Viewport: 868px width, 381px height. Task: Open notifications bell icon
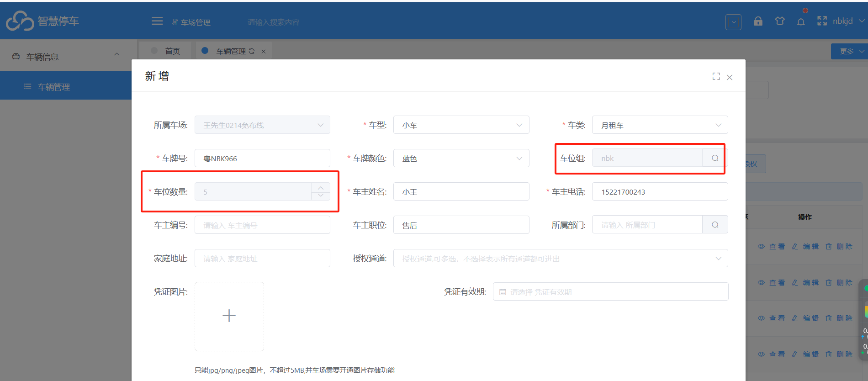tap(801, 21)
